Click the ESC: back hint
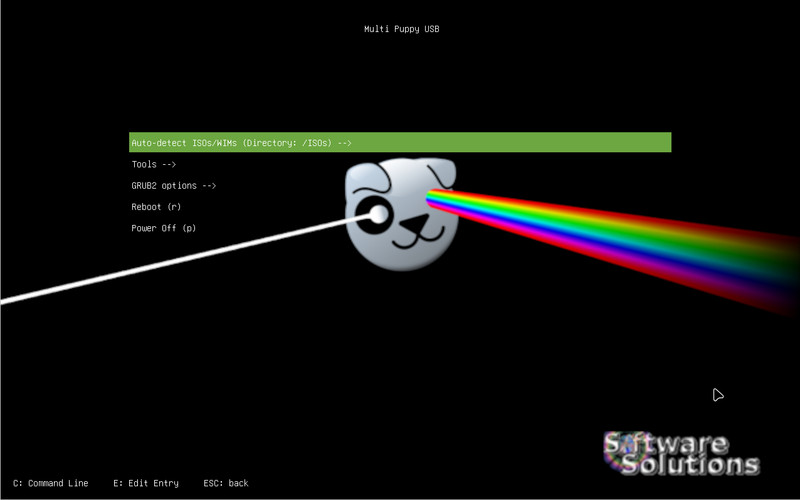Viewport: 800px width, 500px height. tap(226, 483)
